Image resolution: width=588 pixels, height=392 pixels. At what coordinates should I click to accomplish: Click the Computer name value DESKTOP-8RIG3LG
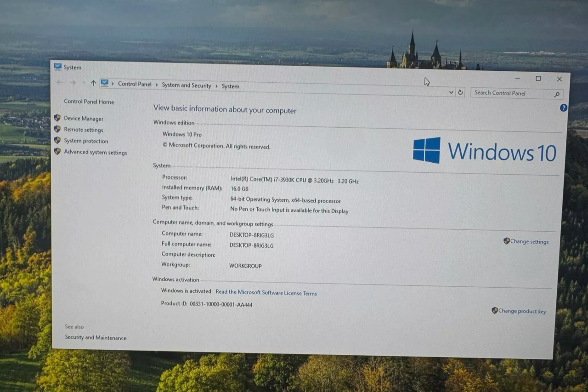pos(252,235)
